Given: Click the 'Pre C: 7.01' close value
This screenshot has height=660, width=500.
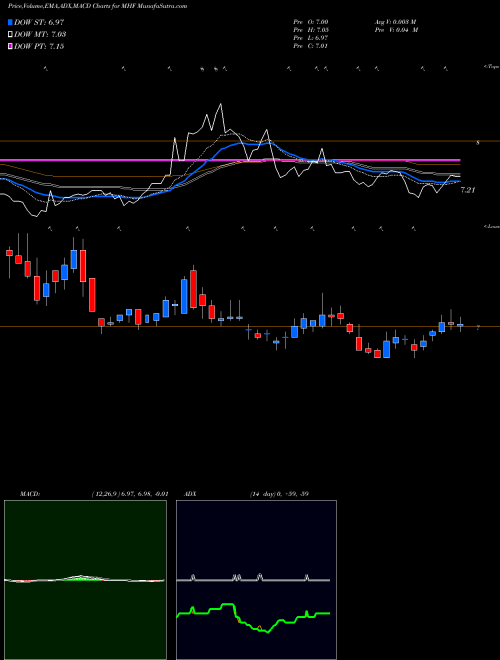Looking at the screenshot, I should click(311, 46).
